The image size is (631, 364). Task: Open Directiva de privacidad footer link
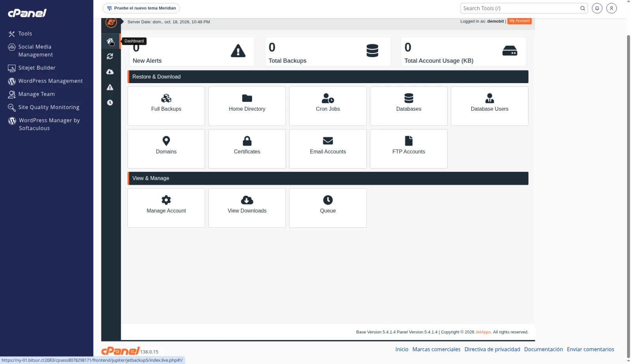tap(492, 349)
